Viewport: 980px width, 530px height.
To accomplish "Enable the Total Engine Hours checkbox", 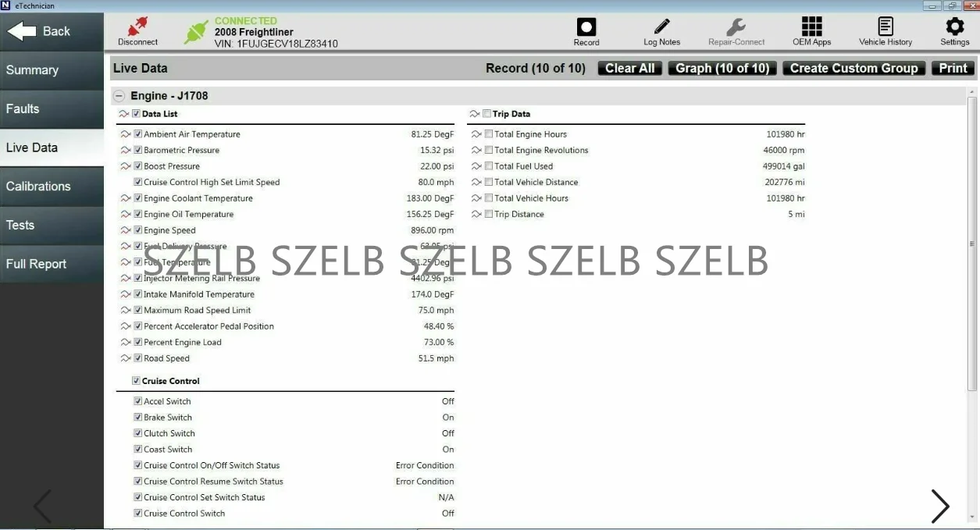I will tap(489, 134).
